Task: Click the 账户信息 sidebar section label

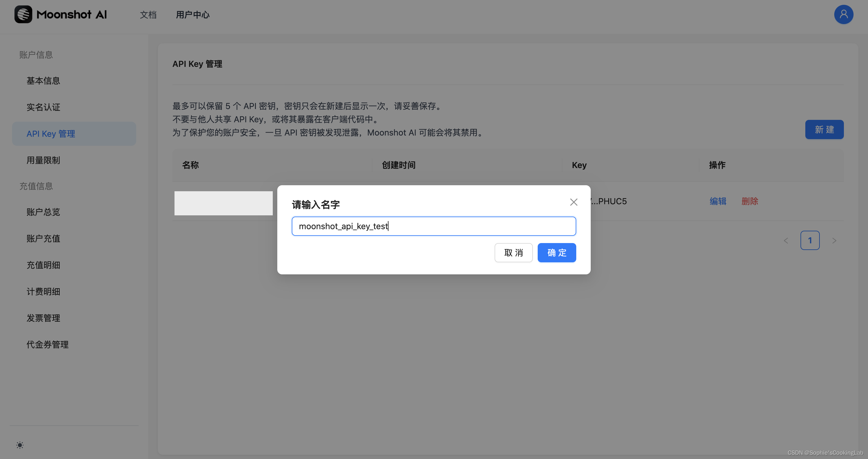Action: [x=36, y=55]
